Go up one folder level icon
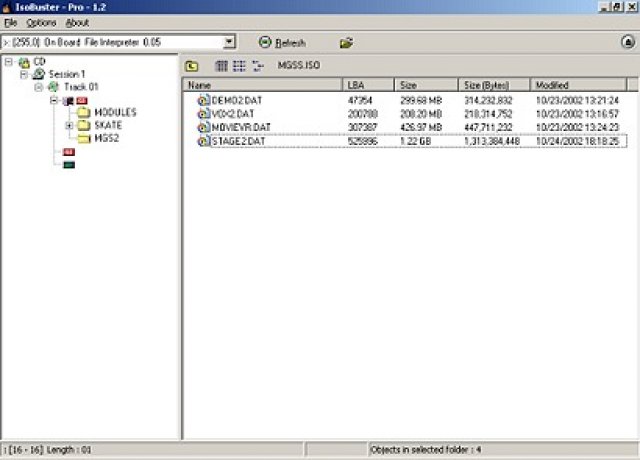The image size is (640, 460). click(191, 66)
